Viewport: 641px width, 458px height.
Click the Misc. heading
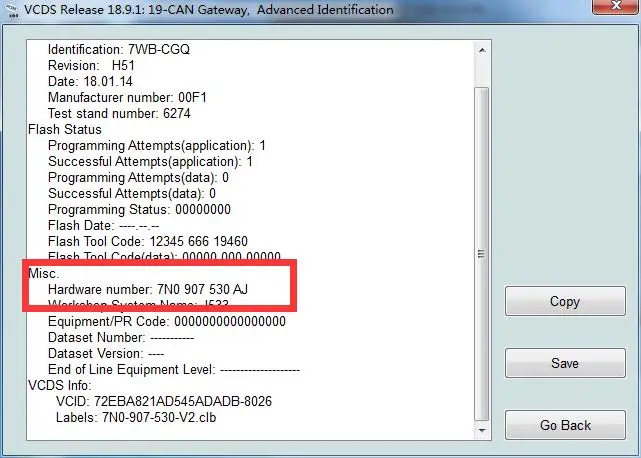tap(44, 273)
